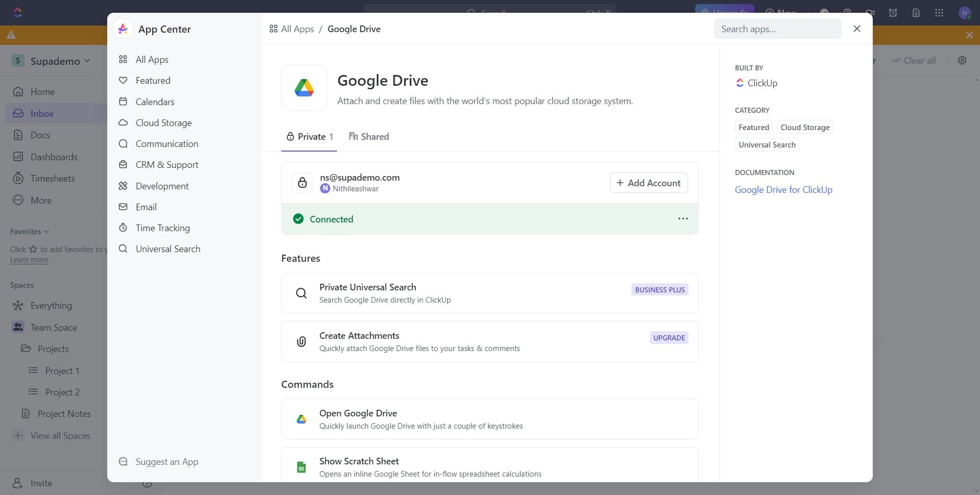Image resolution: width=980 pixels, height=495 pixels.
Task: Open the options menu on the Connected account row
Action: 683,219
